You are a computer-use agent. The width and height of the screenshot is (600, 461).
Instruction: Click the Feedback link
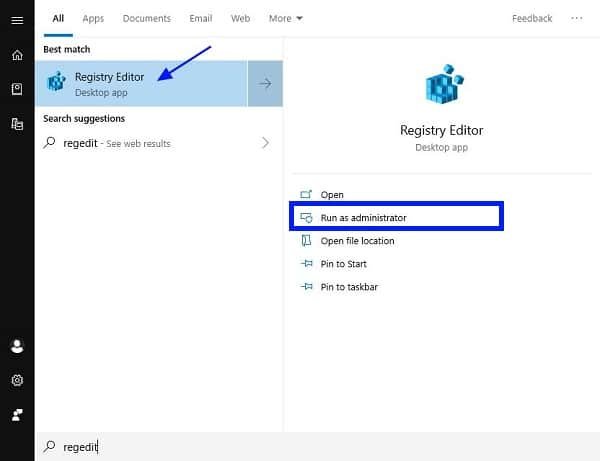(532, 18)
